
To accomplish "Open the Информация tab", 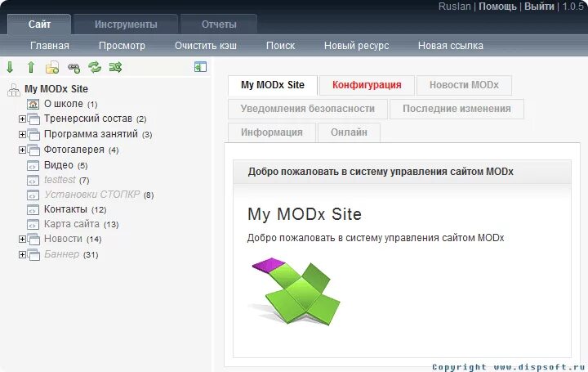I will (271, 132).
